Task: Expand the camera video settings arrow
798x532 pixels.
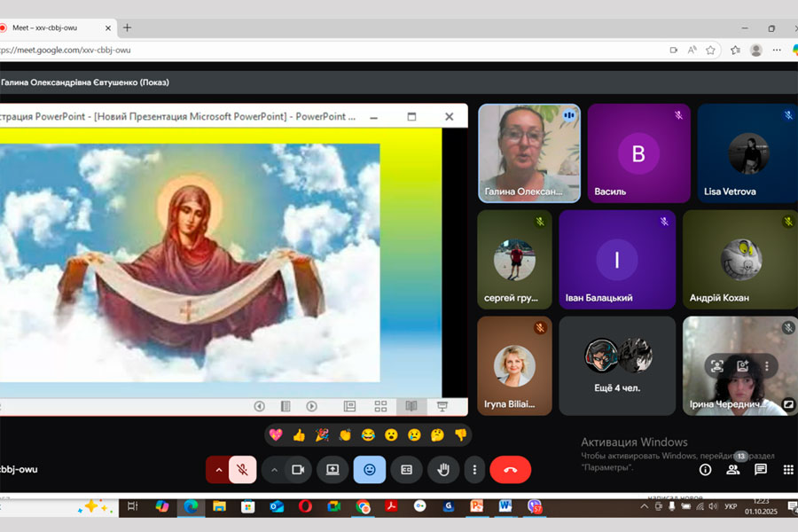Action: [x=274, y=469]
